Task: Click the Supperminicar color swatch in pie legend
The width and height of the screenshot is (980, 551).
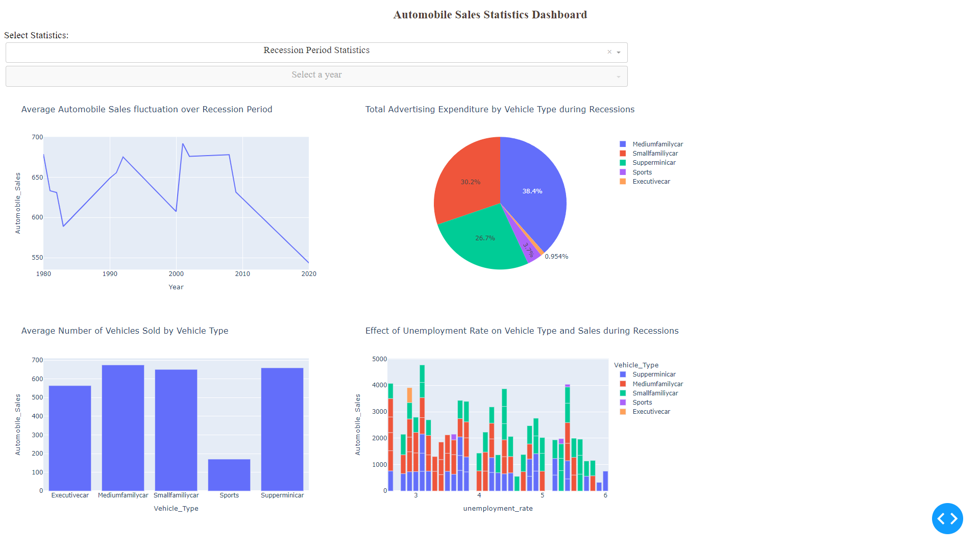Action: pos(623,162)
